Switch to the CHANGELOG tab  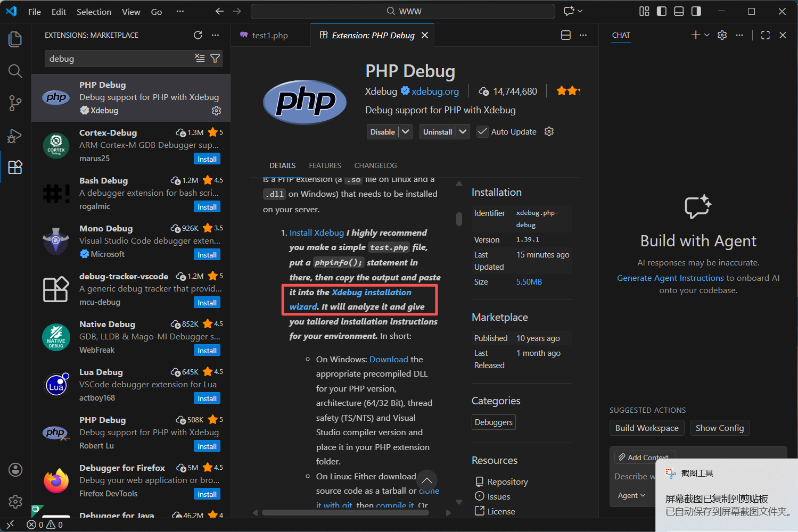coord(375,165)
